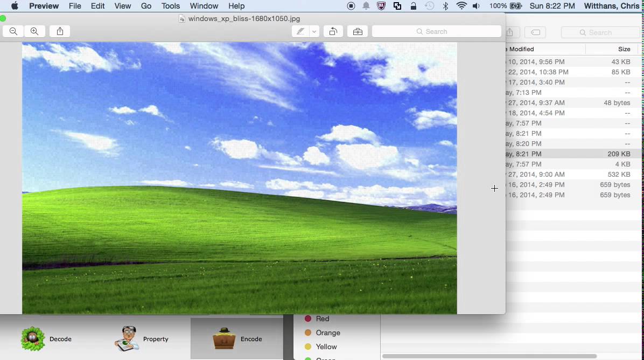Select the Markup highlight pen tool
This screenshot has height=360, width=644.
click(x=300, y=32)
